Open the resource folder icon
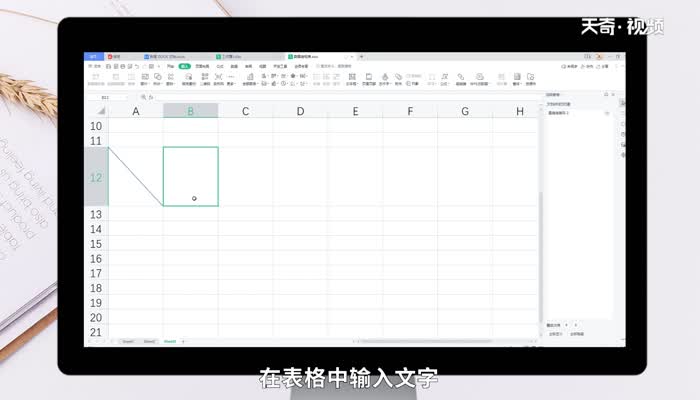Viewport: 700px width, 400px height. pos(530,79)
